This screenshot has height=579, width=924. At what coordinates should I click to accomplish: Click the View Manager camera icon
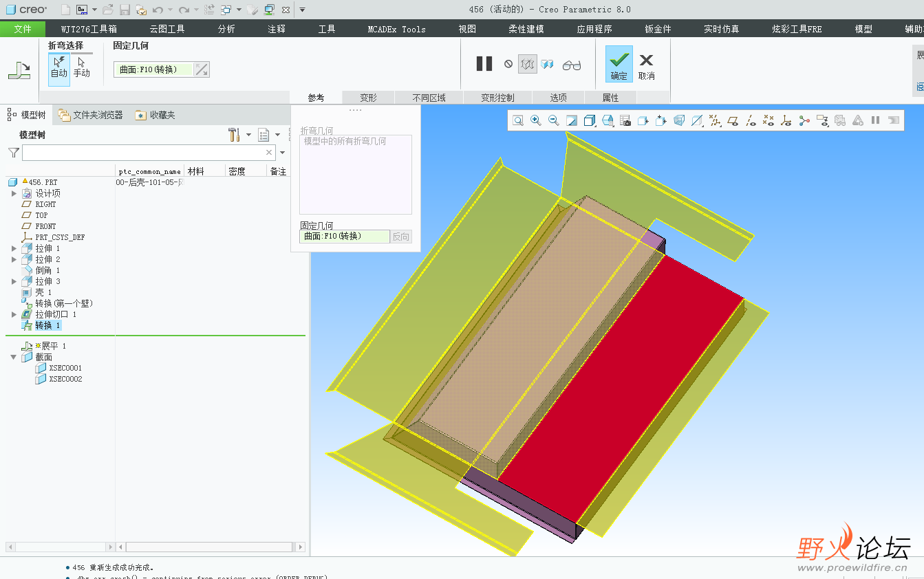pyautogui.click(x=625, y=120)
